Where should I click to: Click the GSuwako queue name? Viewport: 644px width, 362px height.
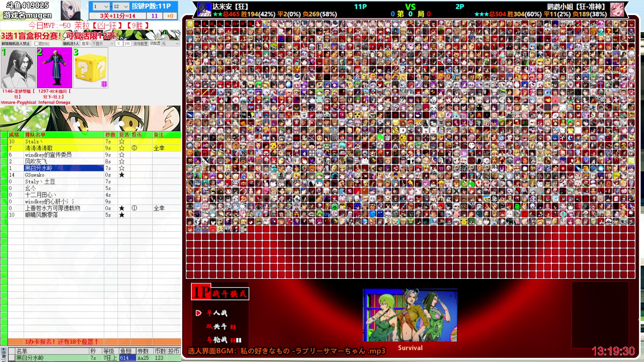35,175
